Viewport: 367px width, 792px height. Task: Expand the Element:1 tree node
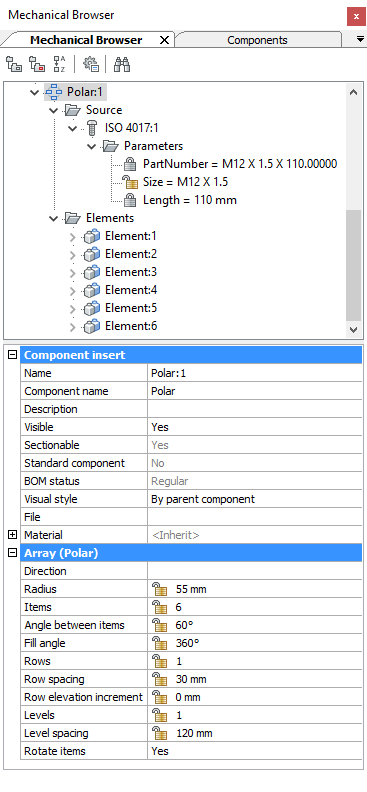(x=73, y=237)
